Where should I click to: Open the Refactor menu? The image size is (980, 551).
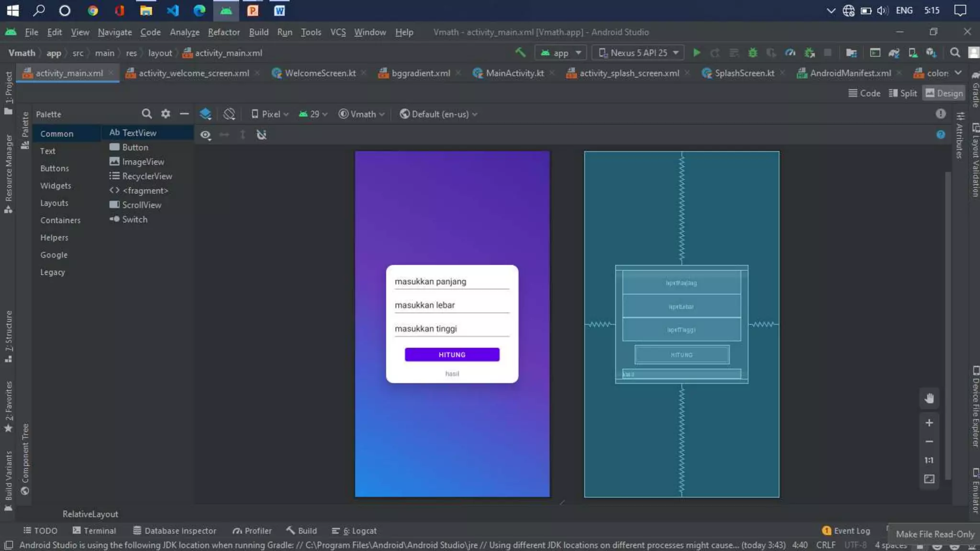223,32
